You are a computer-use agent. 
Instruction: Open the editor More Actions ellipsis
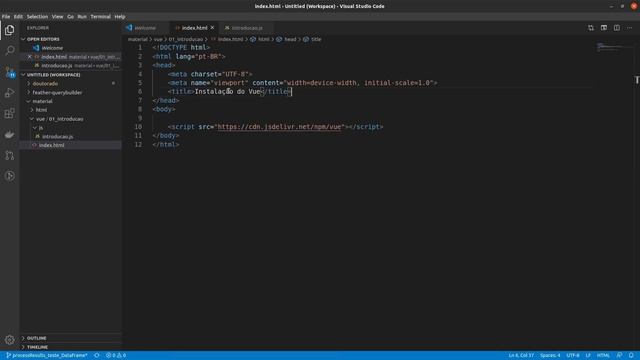coord(630,28)
